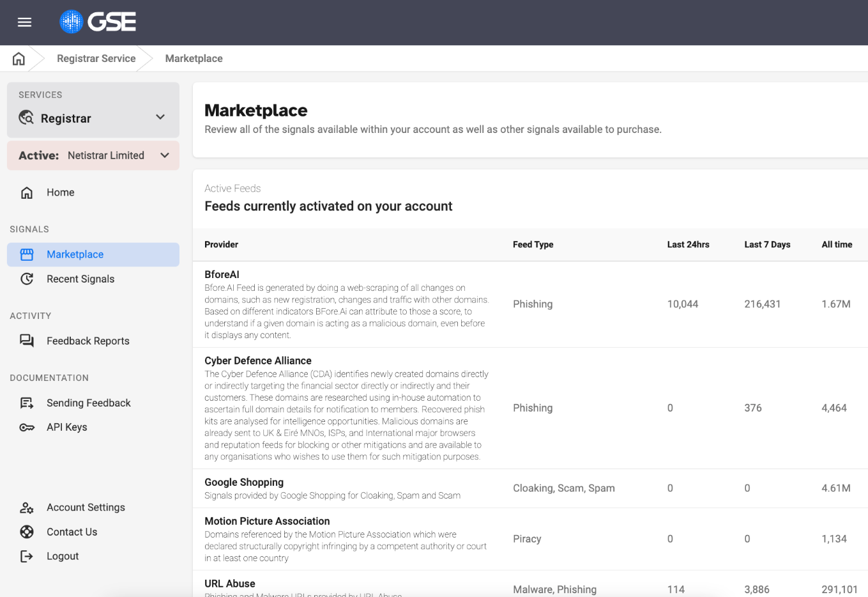Log out of the account
Viewport: 868px width, 597px height.
[x=63, y=556]
